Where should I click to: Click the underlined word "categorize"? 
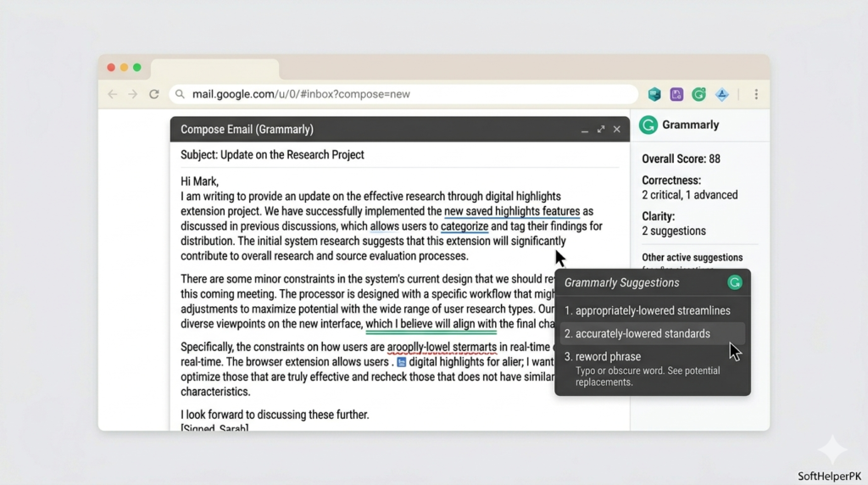click(x=465, y=226)
